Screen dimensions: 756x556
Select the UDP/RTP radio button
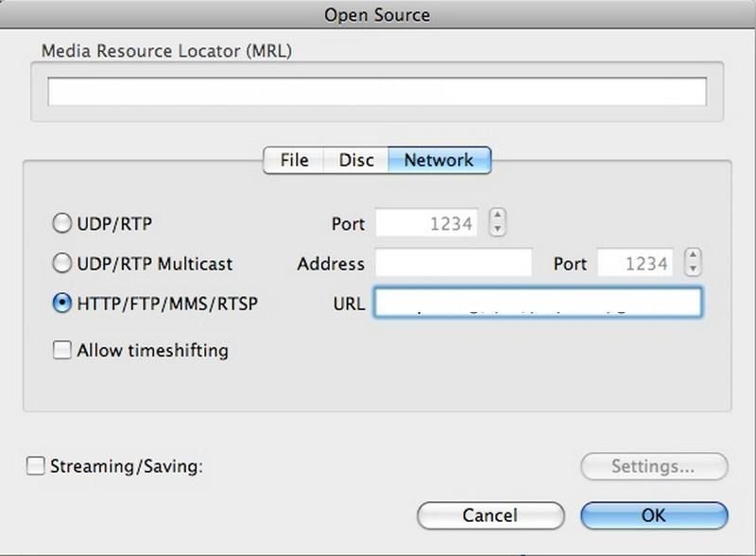62,224
